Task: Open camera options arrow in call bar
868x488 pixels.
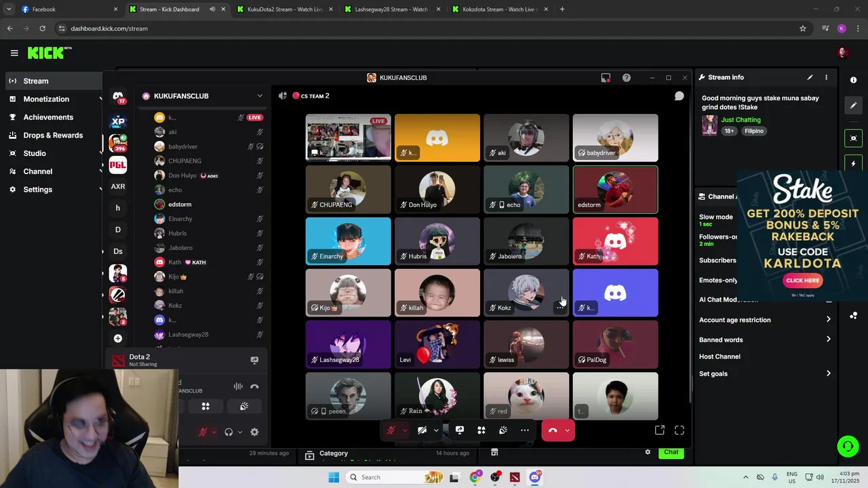Action: tap(436, 430)
